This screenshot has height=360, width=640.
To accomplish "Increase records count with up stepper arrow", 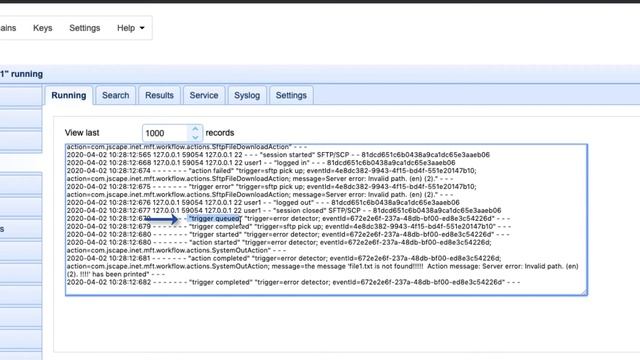I will (x=195, y=129).
